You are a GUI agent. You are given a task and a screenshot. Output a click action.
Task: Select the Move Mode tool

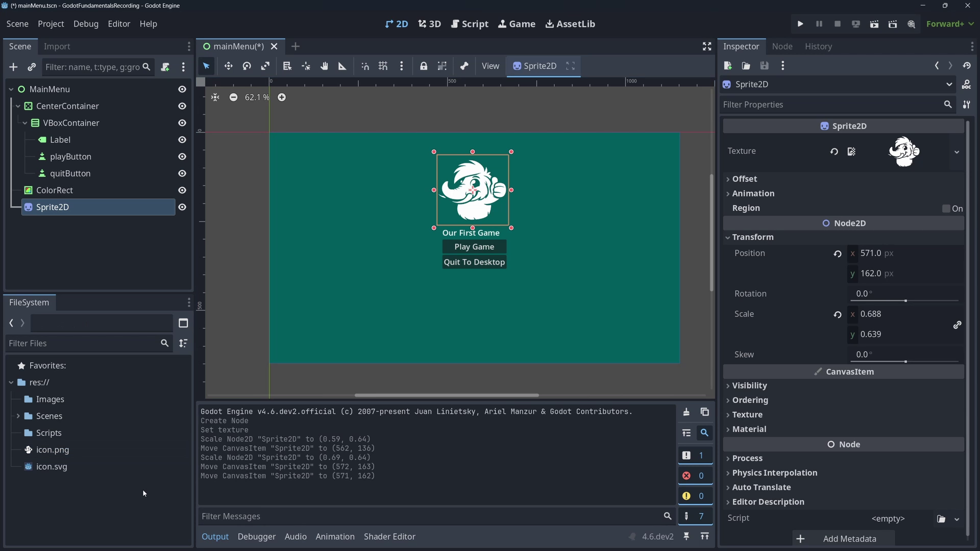click(228, 66)
